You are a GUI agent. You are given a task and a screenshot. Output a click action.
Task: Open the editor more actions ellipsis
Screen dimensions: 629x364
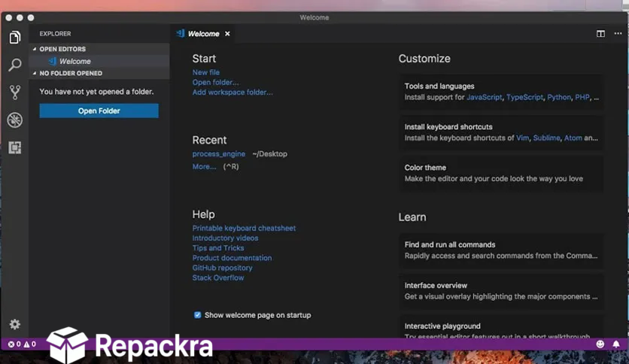click(x=618, y=34)
